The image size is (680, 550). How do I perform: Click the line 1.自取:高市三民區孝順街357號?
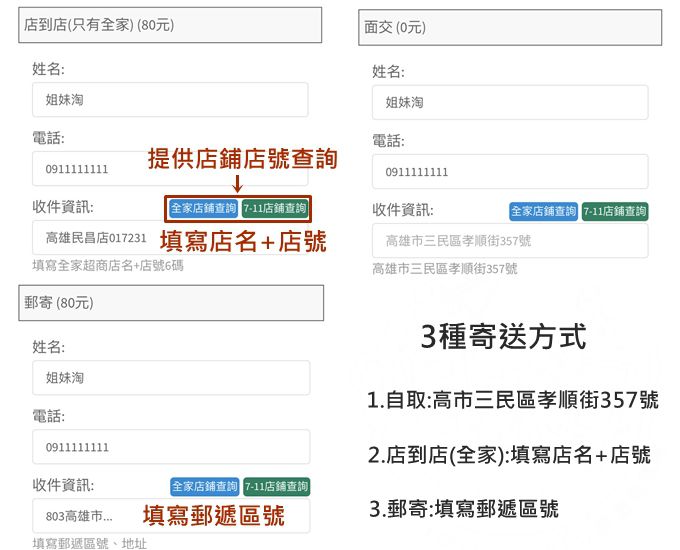tap(513, 400)
